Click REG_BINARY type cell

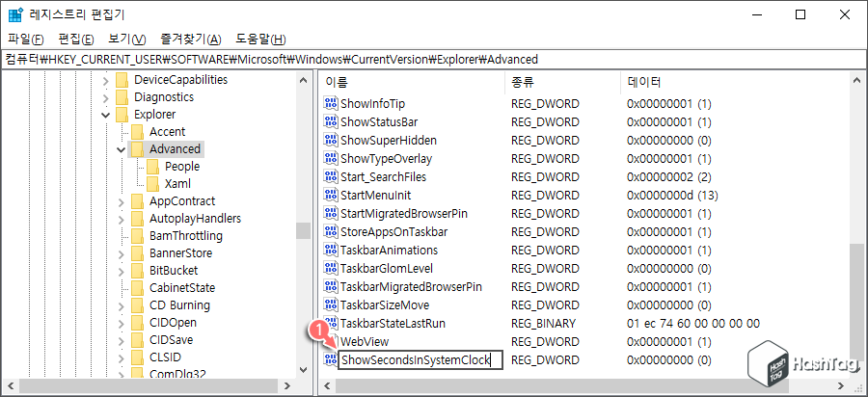tap(544, 324)
